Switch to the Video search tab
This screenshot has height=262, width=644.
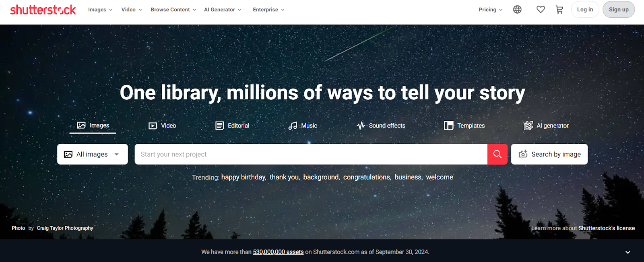click(x=162, y=126)
